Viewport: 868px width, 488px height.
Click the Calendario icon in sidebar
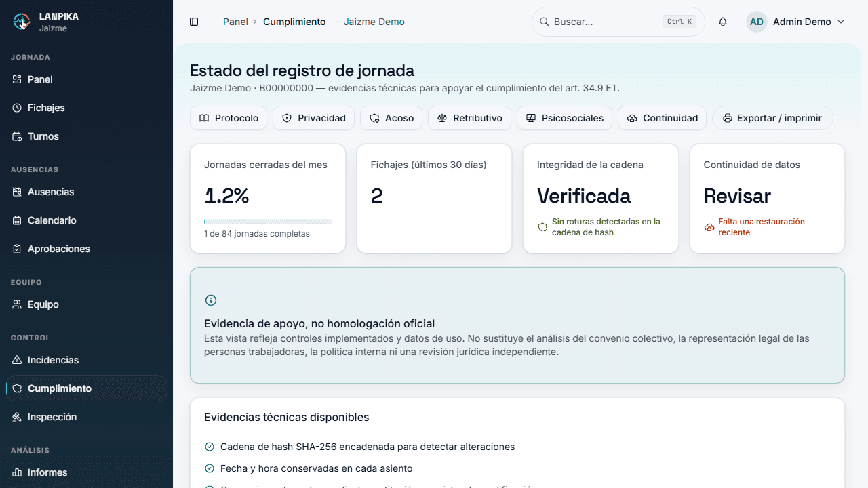point(17,220)
